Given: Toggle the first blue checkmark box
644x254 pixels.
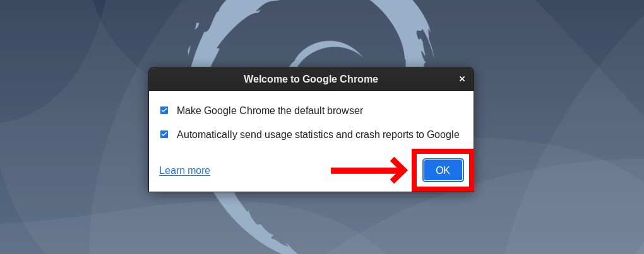Looking at the screenshot, I should pos(164,111).
